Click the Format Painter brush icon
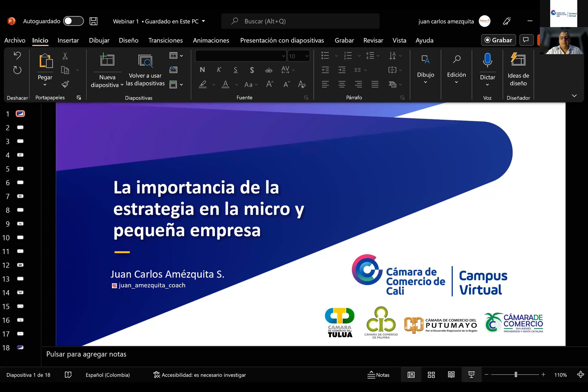588x392 pixels. 65,84
